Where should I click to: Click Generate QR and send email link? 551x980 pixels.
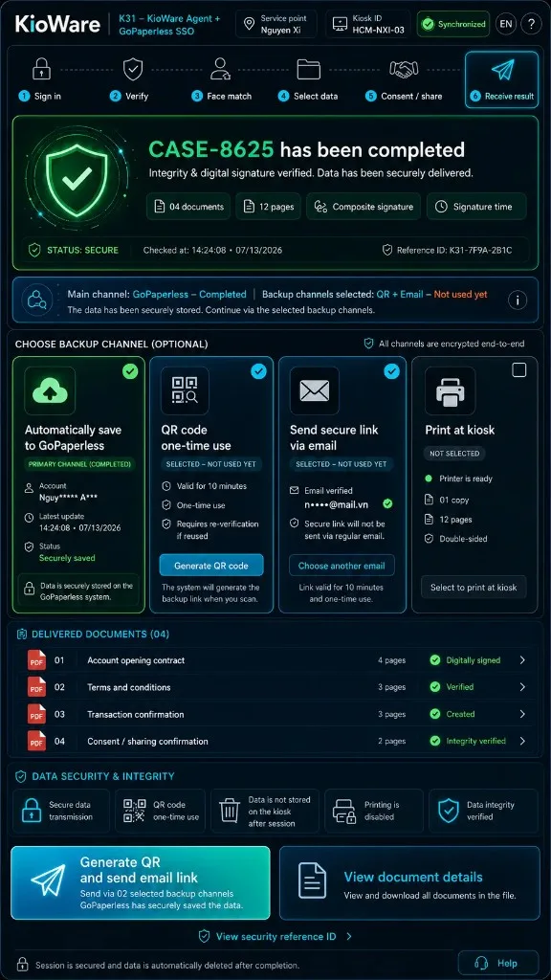click(x=141, y=882)
